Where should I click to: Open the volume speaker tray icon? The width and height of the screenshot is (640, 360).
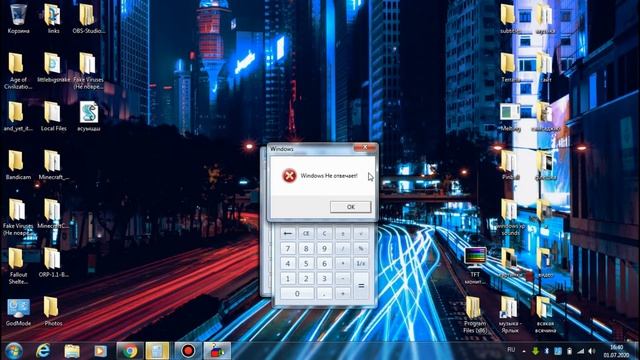591,351
